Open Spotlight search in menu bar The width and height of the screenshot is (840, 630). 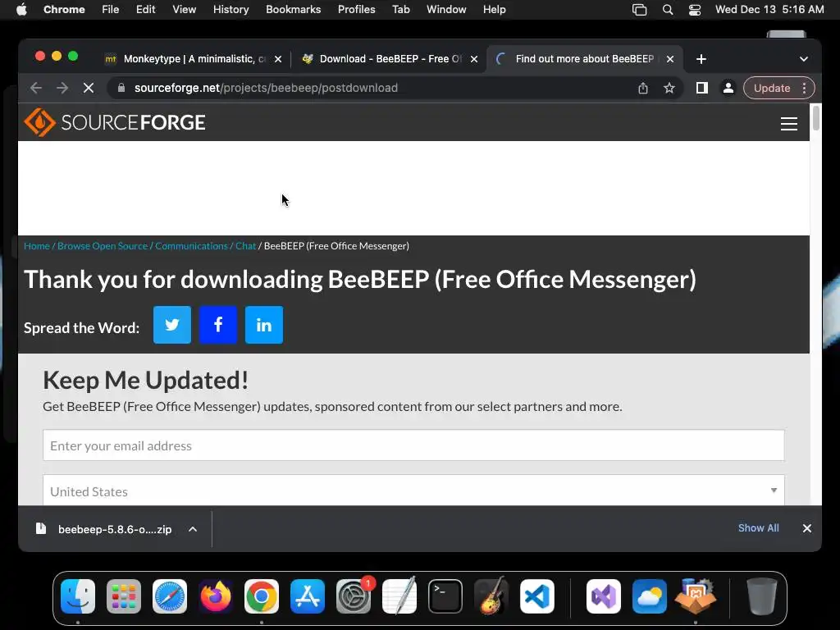coord(668,9)
